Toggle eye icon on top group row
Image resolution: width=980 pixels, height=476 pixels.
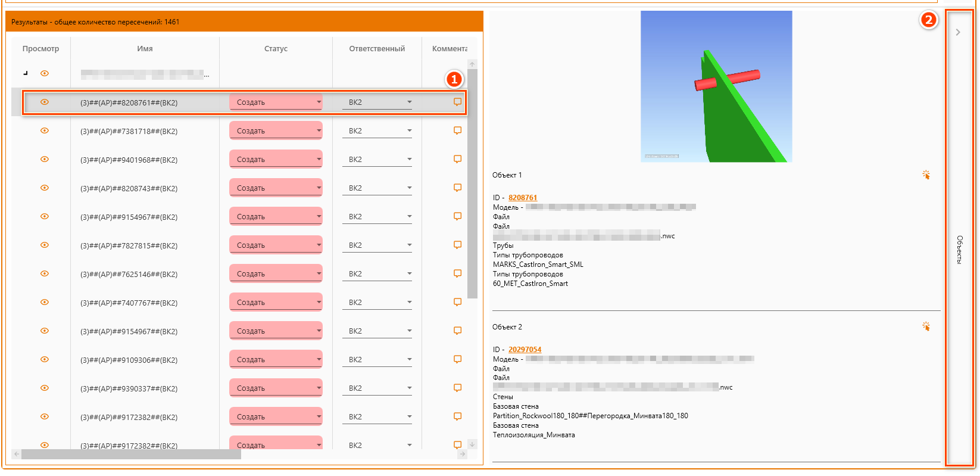[45, 73]
